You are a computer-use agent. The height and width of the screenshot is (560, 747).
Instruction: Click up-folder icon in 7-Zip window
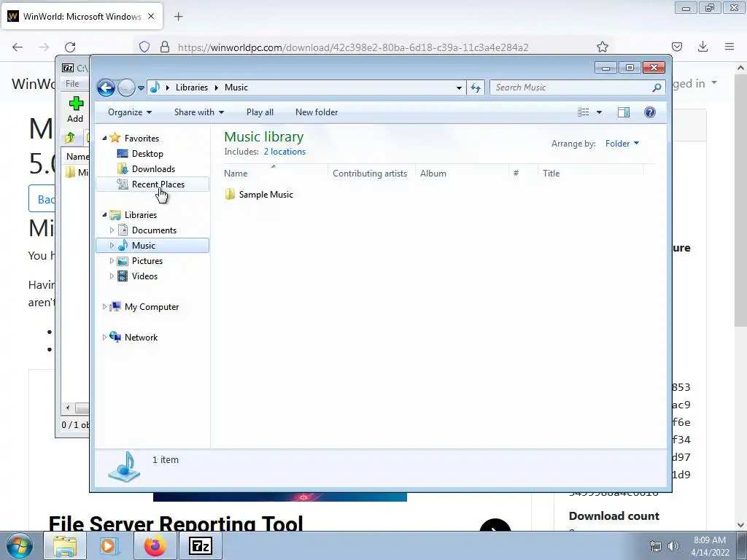pyautogui.click(x=70, y=138)
